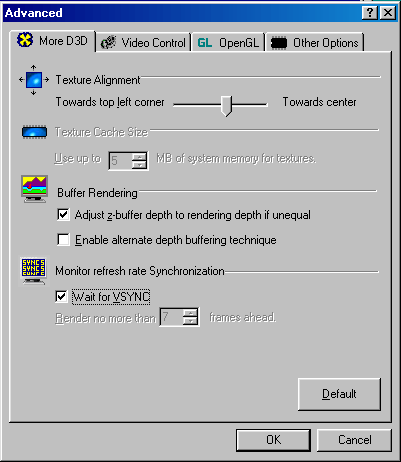Viewport: 401px width, 462px height.
Task: Click the Texture Alignment slider thumb
Action: pos(226,106)
